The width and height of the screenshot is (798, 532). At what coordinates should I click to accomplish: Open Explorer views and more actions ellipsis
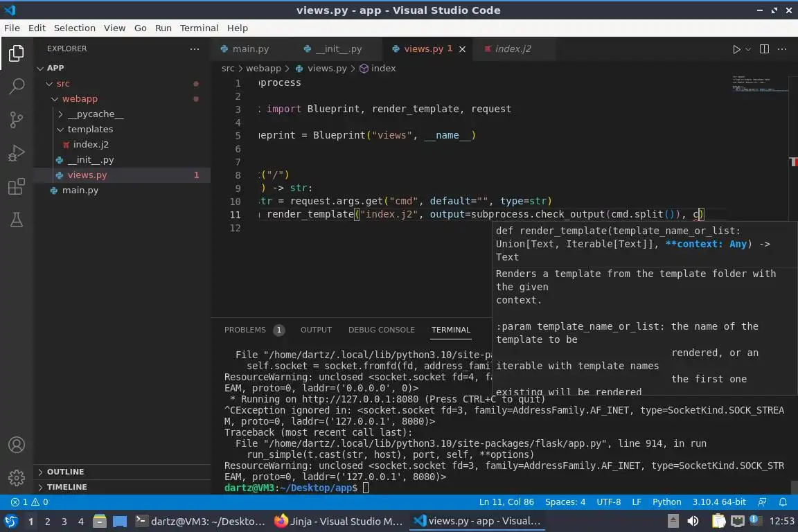(195, 49)
